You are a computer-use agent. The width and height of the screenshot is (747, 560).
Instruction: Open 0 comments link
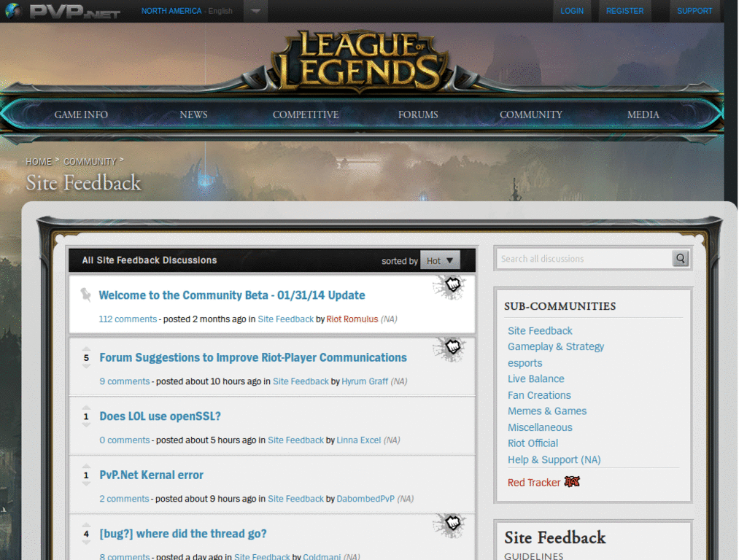coord(124,440)
